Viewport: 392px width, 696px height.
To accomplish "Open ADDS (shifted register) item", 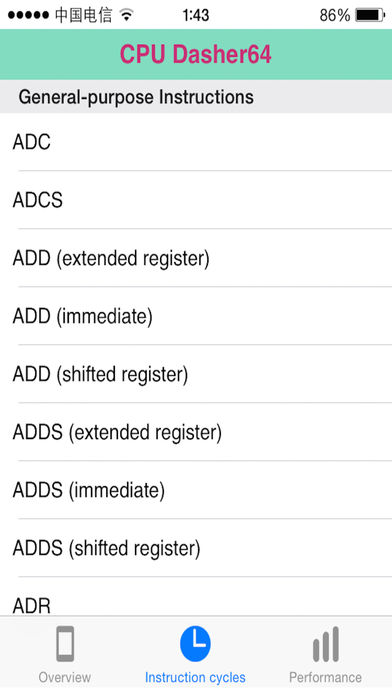I will coord(196,548).
